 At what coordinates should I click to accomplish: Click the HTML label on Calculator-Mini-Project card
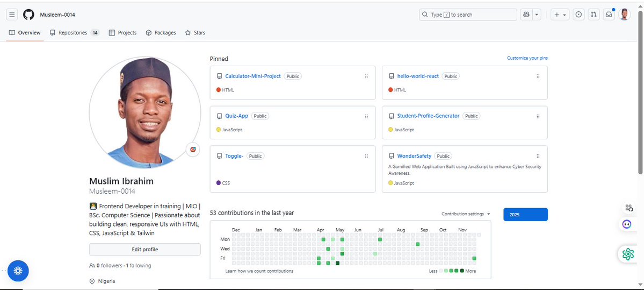pos(228,90)
